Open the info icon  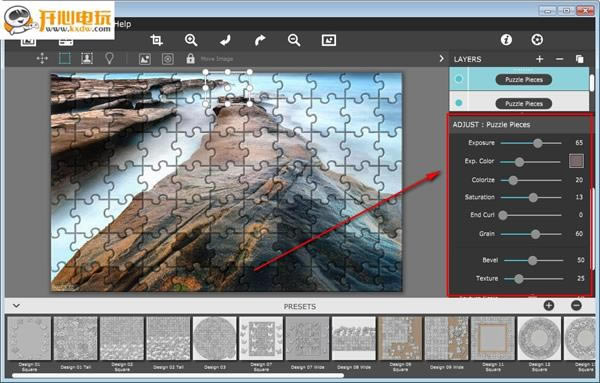506,39
